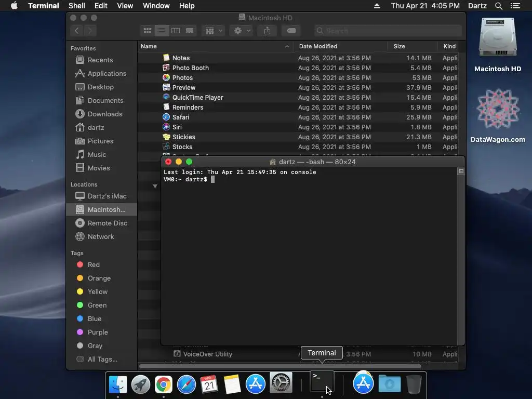
Task: Sort Finder list by Date Modified
Action: click(x=340, y=46)
